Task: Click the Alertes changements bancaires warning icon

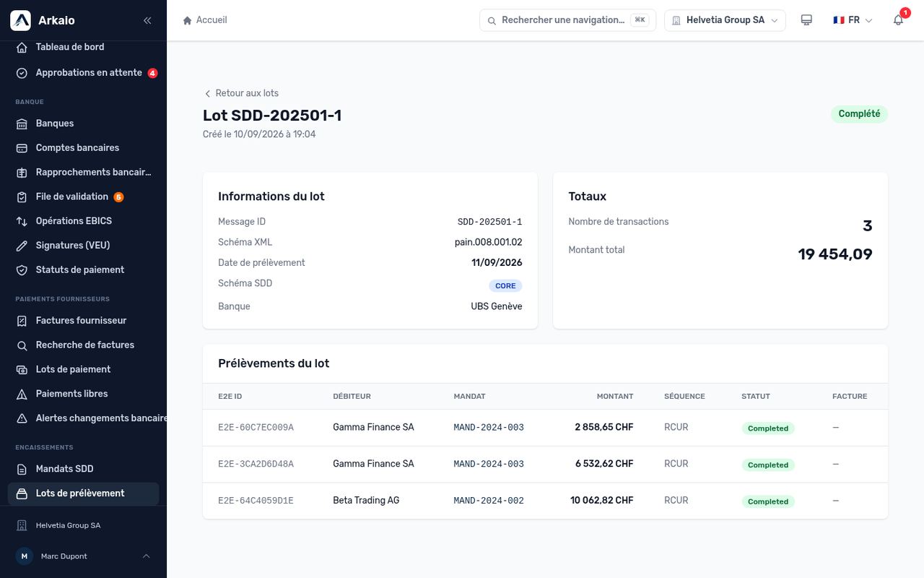Action: pyautogui.click(x=22, y=418)
